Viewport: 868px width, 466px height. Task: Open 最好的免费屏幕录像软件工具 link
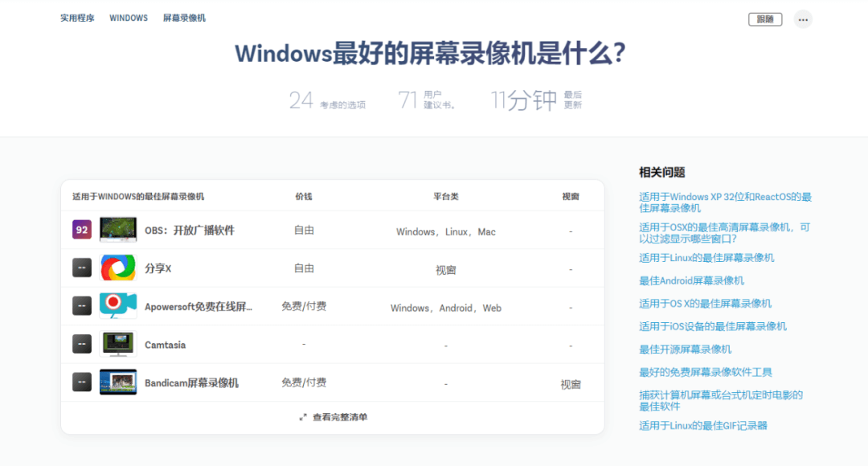(x=706, y=372)
